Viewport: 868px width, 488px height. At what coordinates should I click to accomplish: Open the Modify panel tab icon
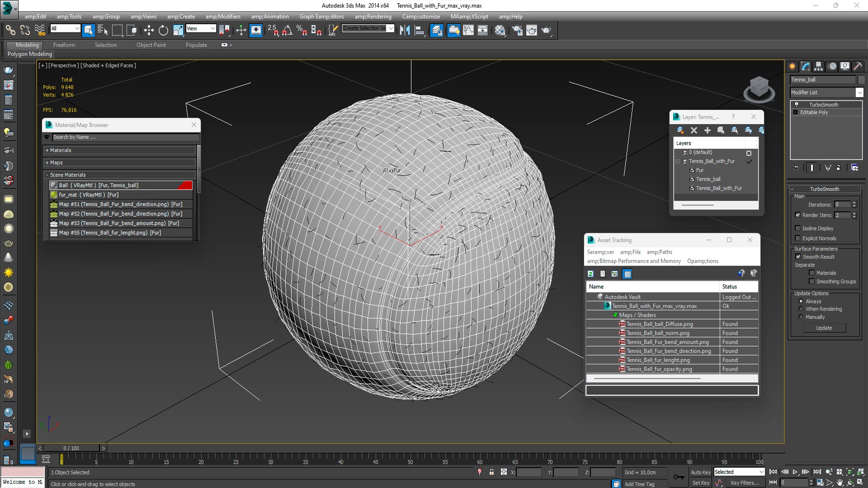pyautogui.click(x=806, y=66)
